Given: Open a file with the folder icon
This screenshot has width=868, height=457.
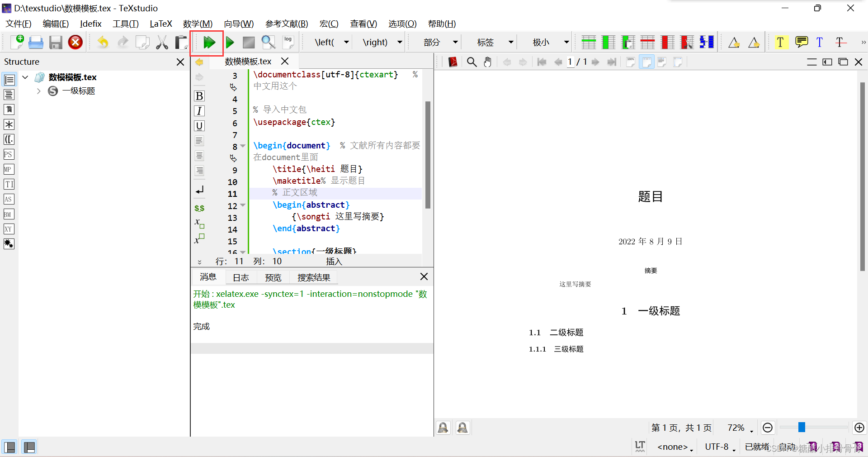Looking at the screenshot, I should (36, 43).
